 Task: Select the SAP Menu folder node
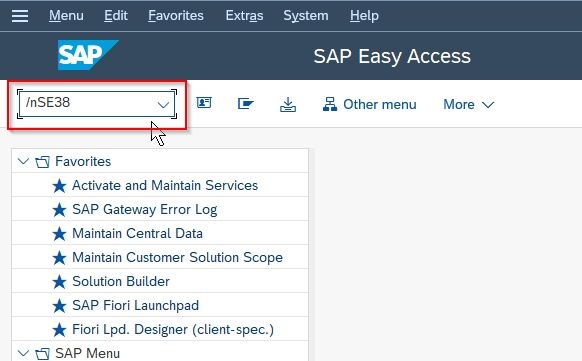coord(87,353)
